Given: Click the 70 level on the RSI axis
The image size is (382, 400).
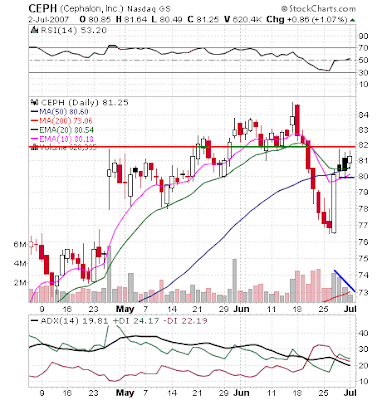Looking at the screenshot, I should click(364, 48).
